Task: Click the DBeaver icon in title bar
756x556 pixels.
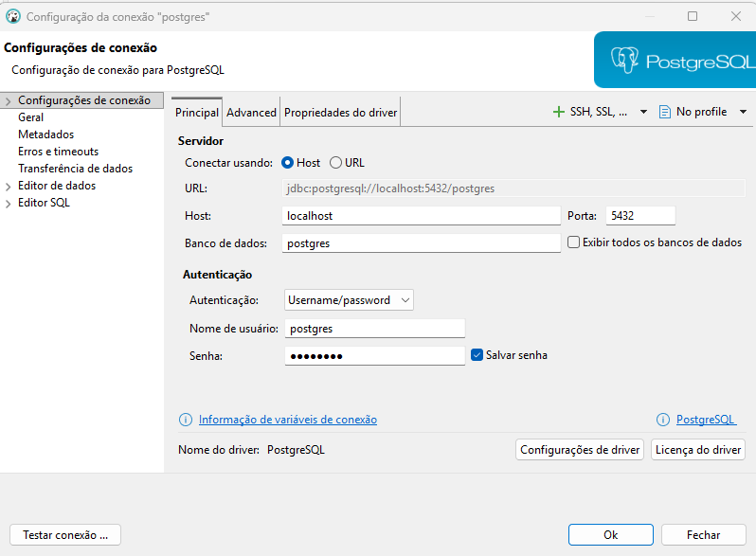Action: 13,16
